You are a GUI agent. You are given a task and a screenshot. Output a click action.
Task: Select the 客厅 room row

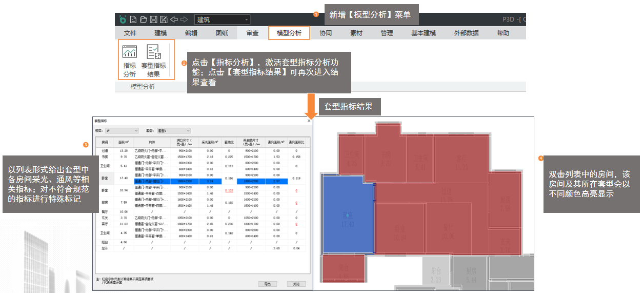tap(200, 224)
